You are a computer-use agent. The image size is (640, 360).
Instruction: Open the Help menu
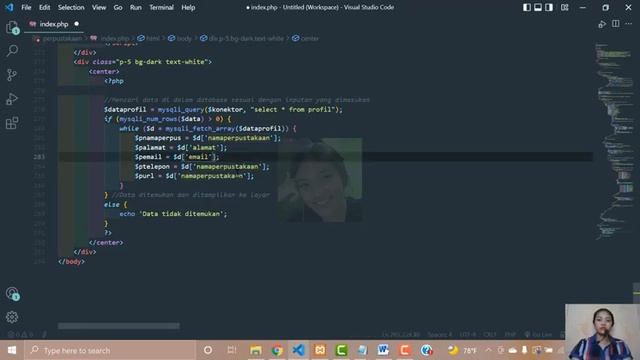[x=188, y=7]
